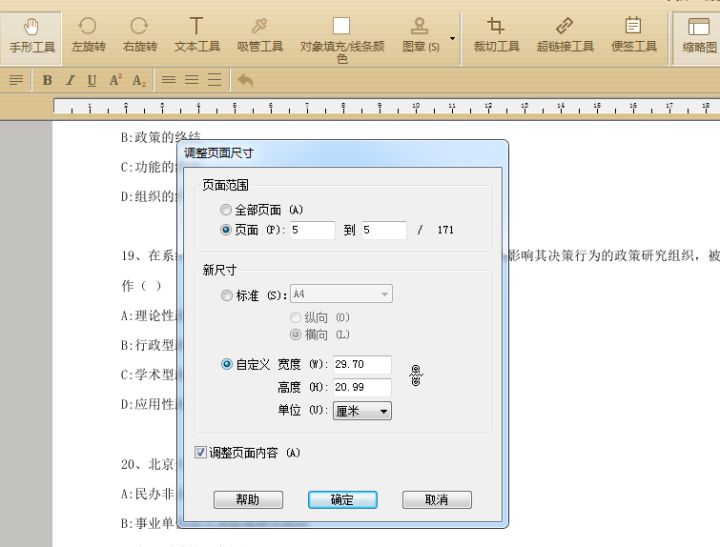Select All Pages (全部页面) radio button
The height and width of the screenshot is (547, 720).
point(225,210)
